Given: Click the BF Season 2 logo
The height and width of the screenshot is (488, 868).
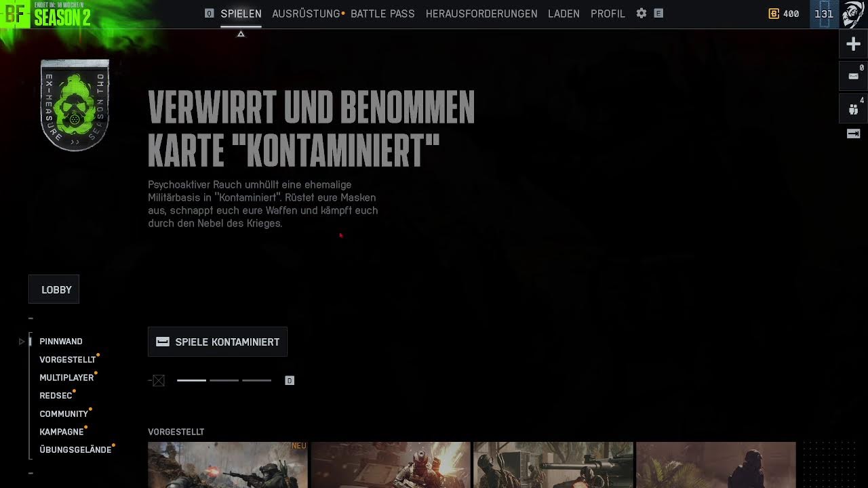Looking at the screenshot, I should [x=45, y=14].
